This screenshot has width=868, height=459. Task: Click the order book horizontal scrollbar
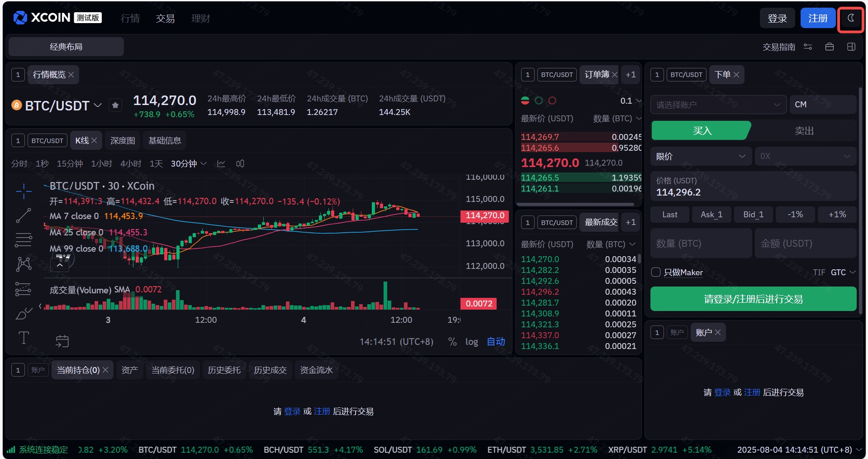[577, 205]
